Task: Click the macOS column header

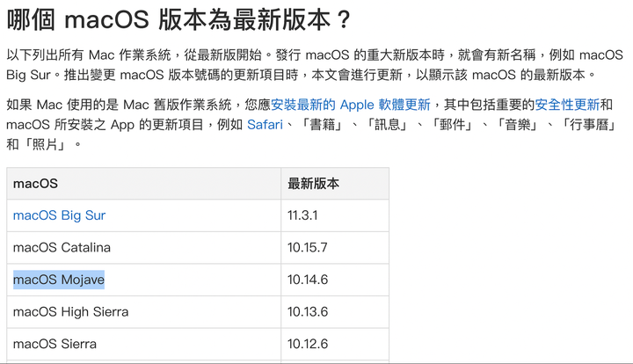Action: click(x=143, y=184)
